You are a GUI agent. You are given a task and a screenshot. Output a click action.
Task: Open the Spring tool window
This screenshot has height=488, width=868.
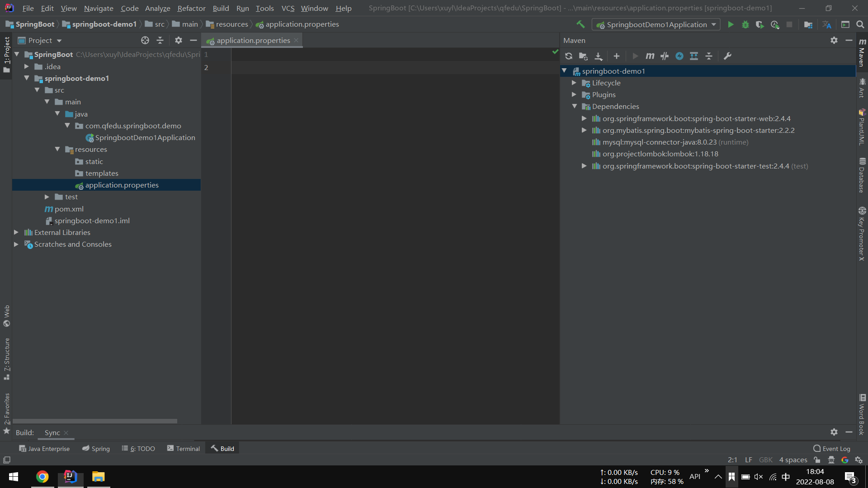click(x=96, y=448)
